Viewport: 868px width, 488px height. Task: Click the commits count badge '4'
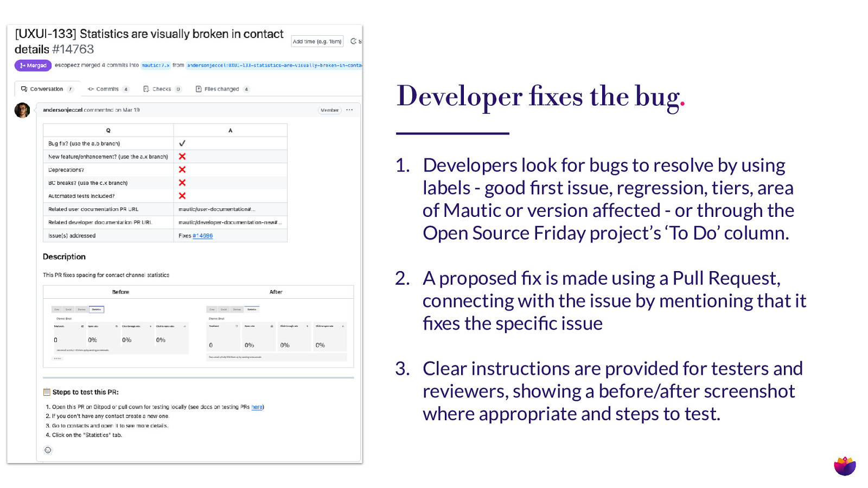[126, 89]
